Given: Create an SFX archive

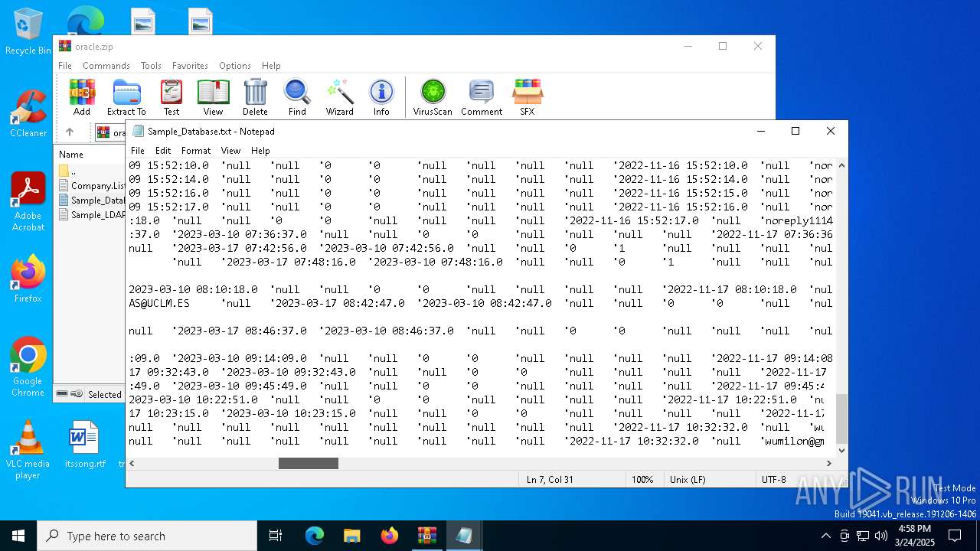Looking at the screenshot, I should (x=528, y=97).
